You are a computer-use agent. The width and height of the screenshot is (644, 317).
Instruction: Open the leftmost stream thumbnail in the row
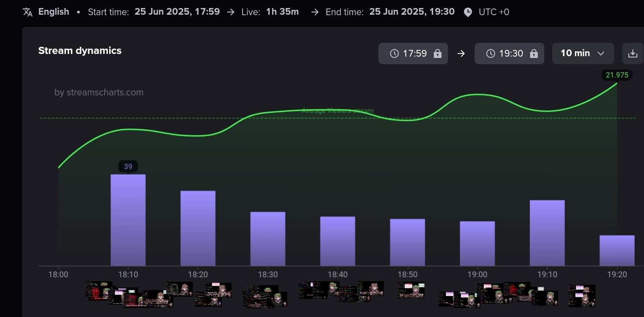coord(99,290)
